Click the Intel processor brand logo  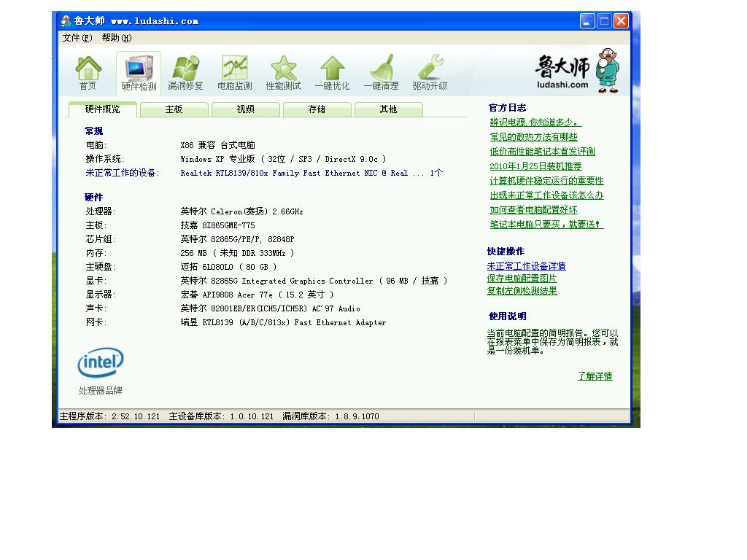(101, 362)
